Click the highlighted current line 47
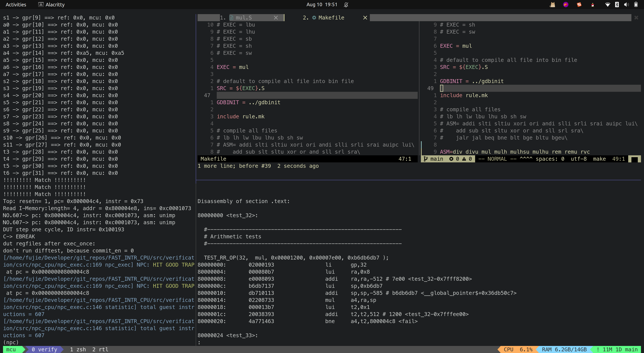The height and width of the screenshot is (353, 644). [x=317, y=95]
